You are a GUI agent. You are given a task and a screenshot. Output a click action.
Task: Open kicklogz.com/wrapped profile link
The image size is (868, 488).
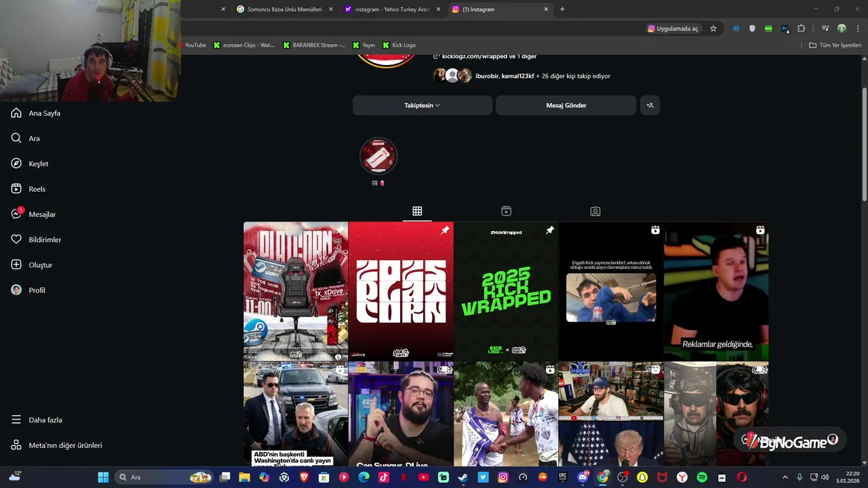(485, 56)
